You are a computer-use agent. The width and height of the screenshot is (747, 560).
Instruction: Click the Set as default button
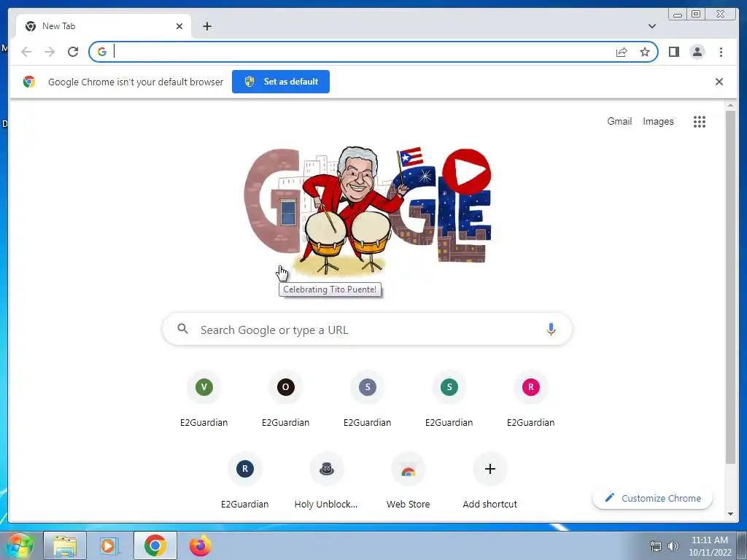(281, 82)
